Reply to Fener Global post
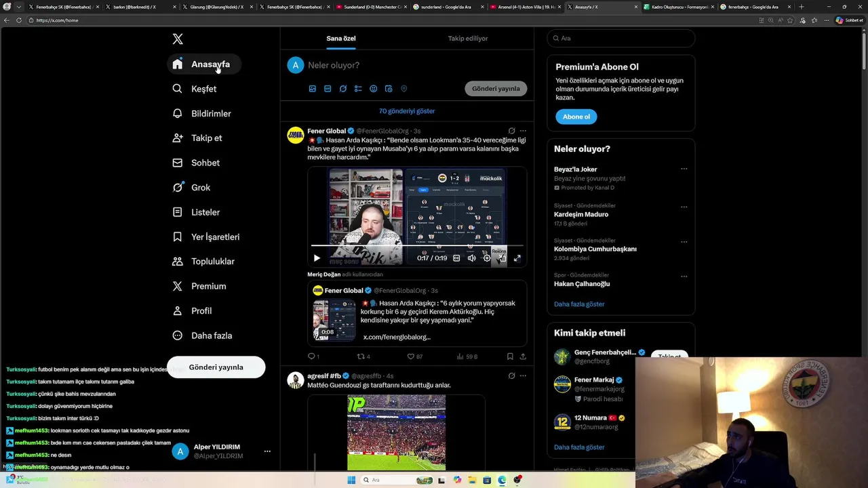 [x=312, y=357]
